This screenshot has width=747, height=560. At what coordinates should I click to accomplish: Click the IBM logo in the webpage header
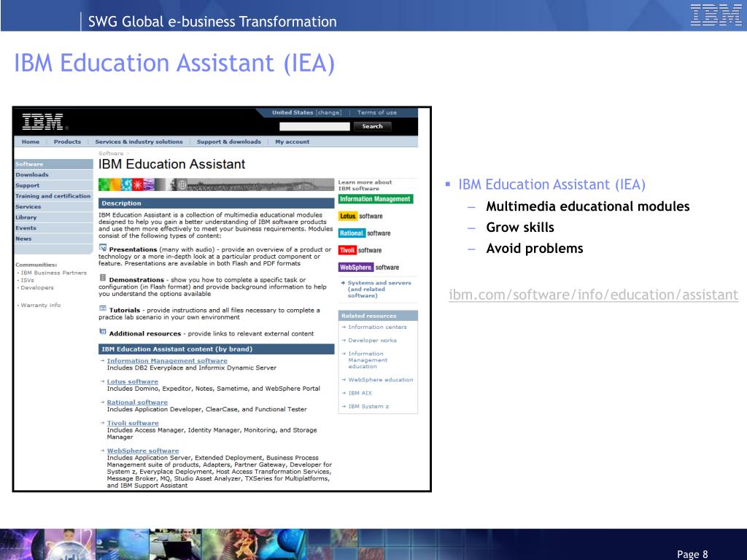[x=42, y=122]
